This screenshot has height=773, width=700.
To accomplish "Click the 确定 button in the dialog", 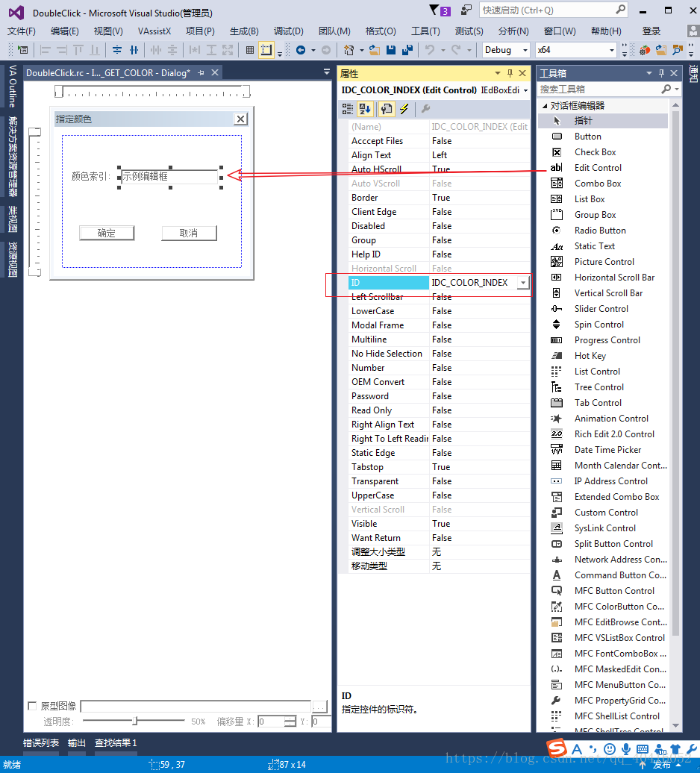I will click(x=107, y=234).
